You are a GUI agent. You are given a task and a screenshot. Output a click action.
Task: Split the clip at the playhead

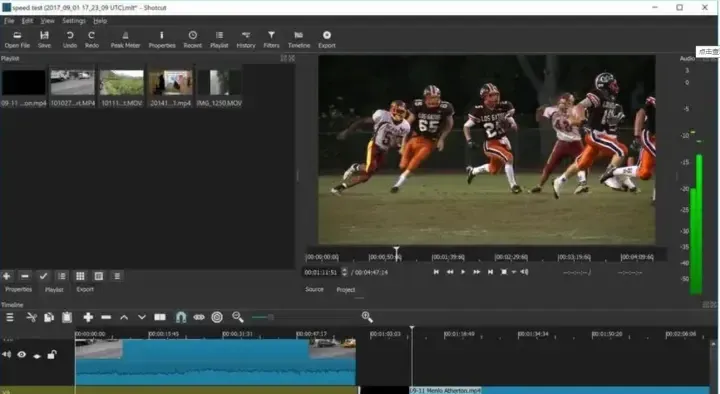click(160, 317)
